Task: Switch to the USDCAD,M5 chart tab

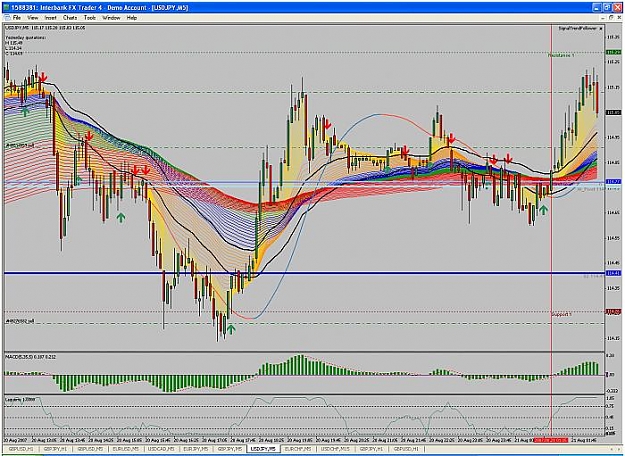Action: pyautogui.click(x=161, y=449)
